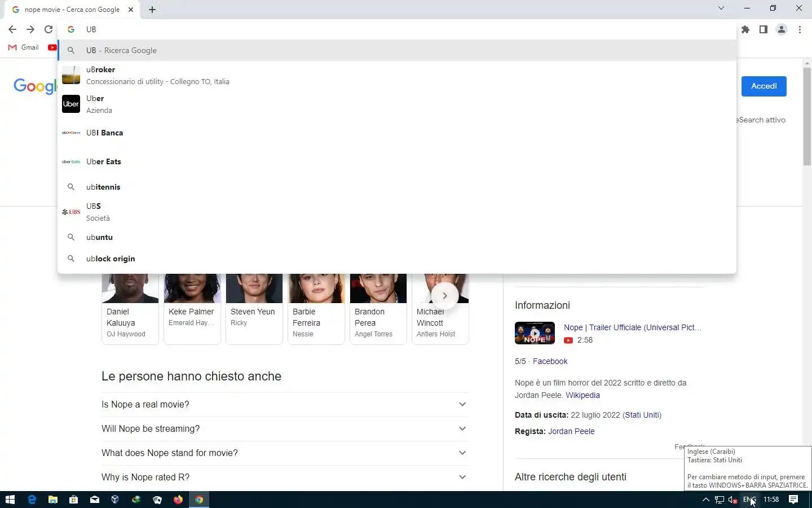The image size is (812, 508).
Task: Choose the ubuntu suggestion
Action: click(x=397, y=237)
